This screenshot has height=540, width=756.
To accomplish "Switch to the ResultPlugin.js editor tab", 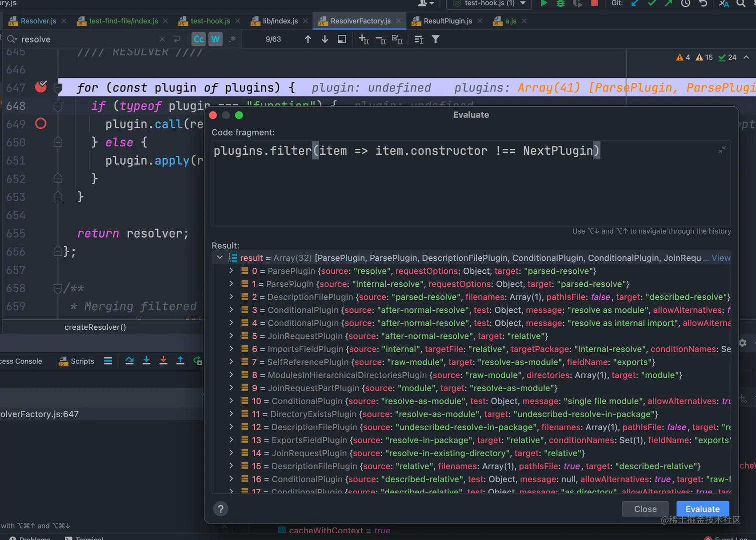I will [447, 21].
